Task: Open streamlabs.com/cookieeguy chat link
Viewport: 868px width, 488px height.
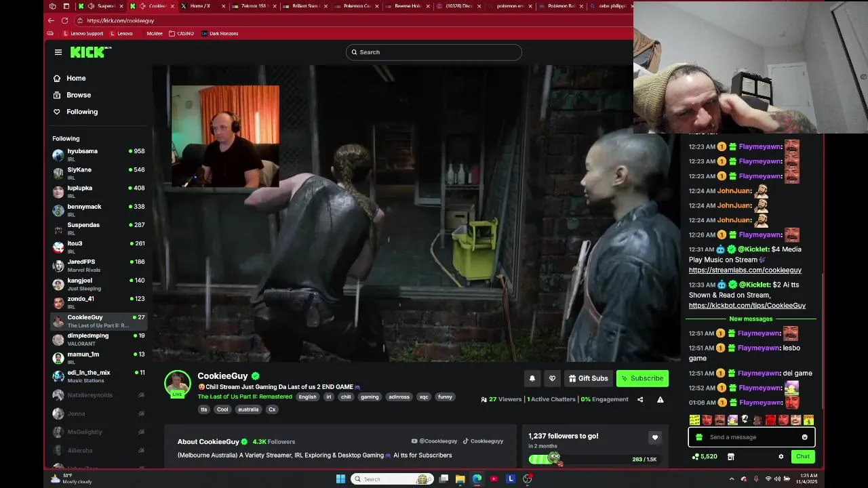Action: pos(745,270)
